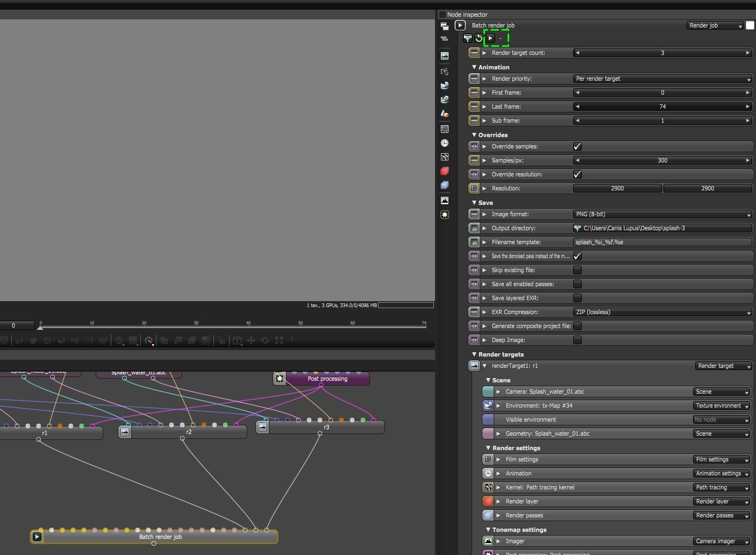The width and height of the screenshot is (756, 555).
Task: Collapse the Render targets section
Action: pos(474,354)
